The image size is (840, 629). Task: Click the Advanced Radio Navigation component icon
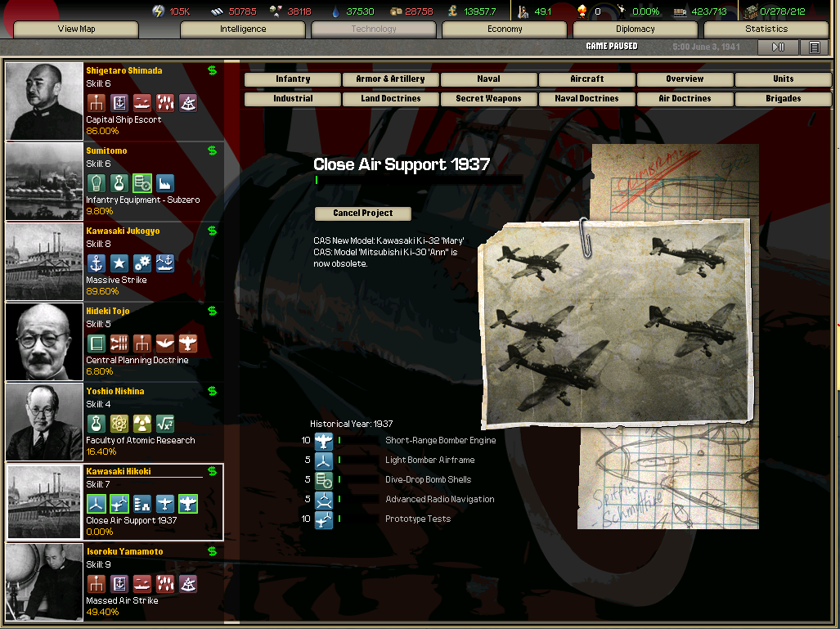(x=324, y=500)
